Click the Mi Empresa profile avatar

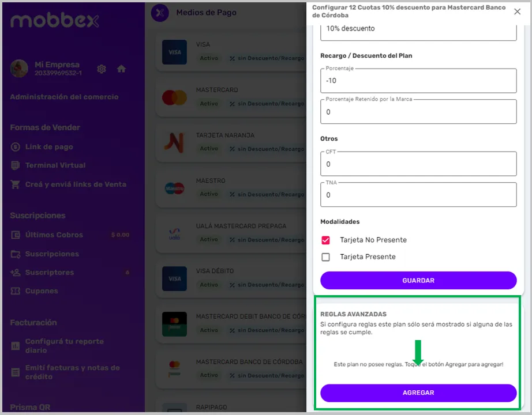[x=19, y=69]
